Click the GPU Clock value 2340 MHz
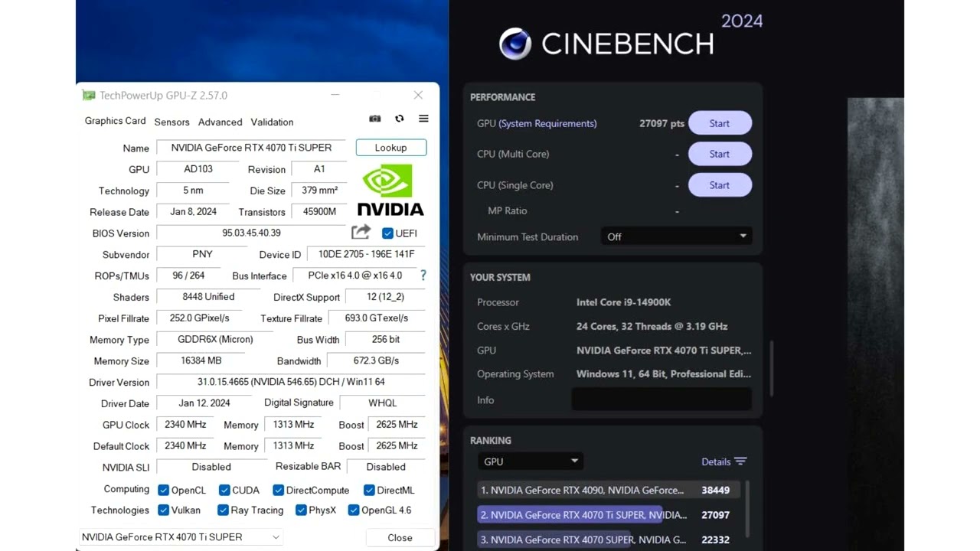The image size is (980, 551). click(x=185, y=424)
